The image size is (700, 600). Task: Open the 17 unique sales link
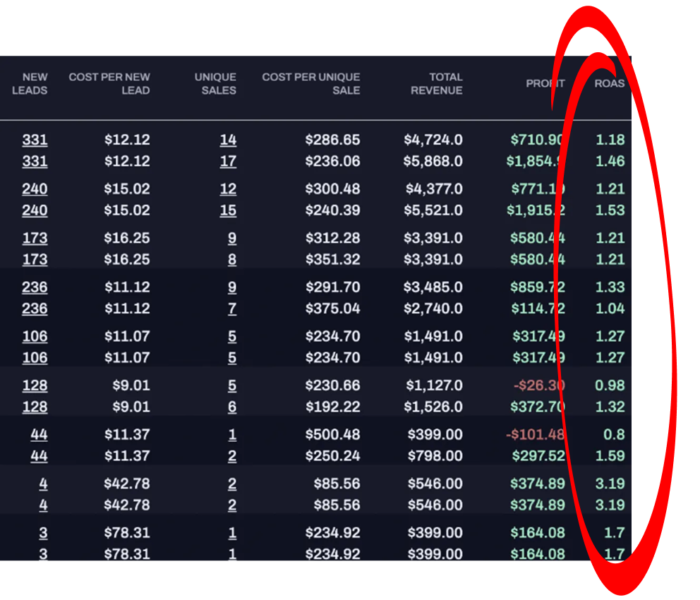228,161
